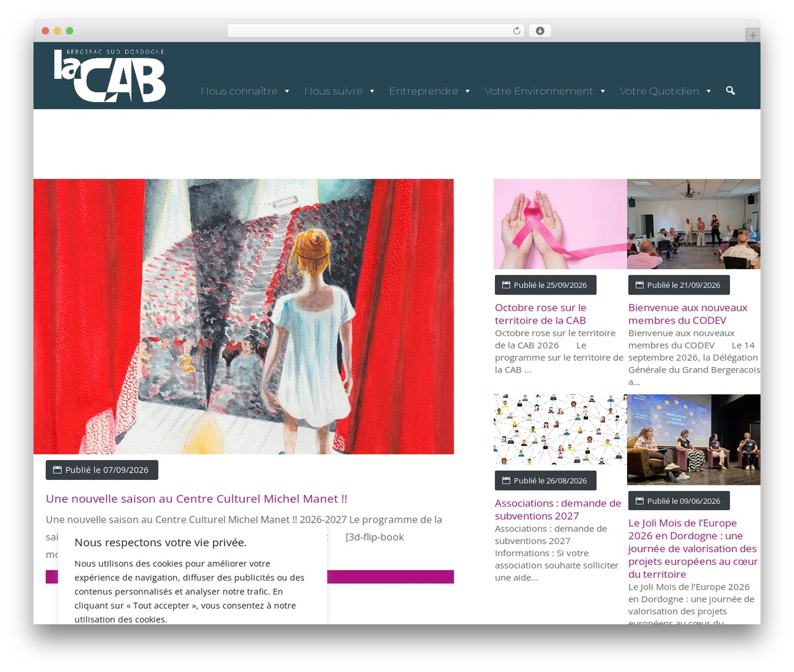Screen dimensions: 794x672
Task: Click the Publié le 26/08/2026 date badge
Action: (545, 480)
